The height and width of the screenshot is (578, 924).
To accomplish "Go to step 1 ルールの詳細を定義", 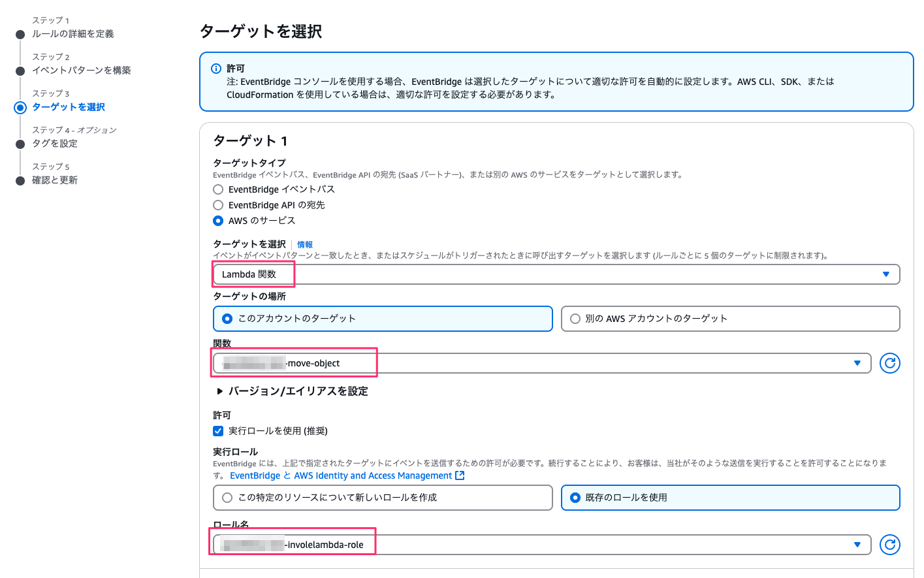I will pos(73,34).
